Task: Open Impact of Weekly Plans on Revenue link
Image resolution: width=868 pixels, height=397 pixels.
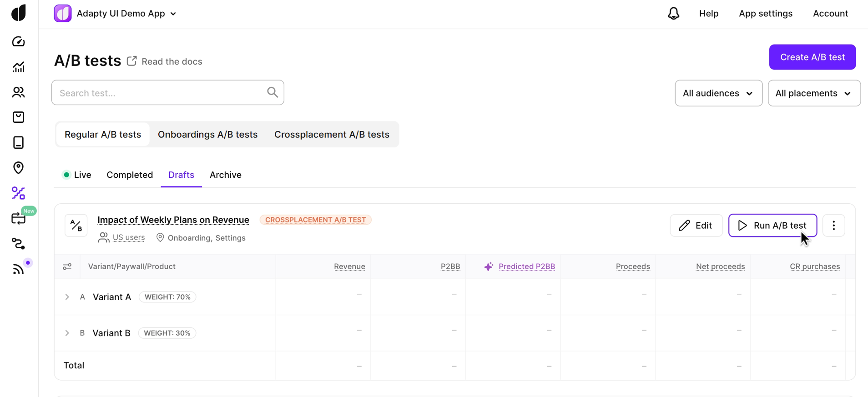Action: coord(173,220)
